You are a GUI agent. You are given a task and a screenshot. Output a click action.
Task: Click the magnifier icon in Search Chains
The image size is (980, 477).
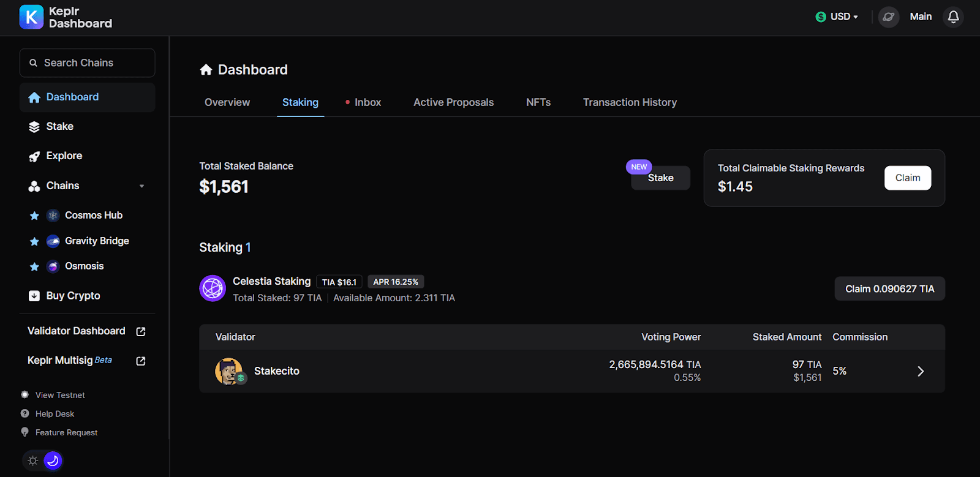34,63
